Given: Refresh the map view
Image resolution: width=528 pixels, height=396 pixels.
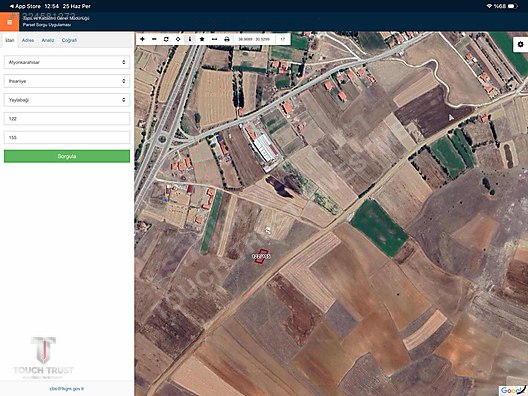Looking at the screenshot, I should [166, 39].
